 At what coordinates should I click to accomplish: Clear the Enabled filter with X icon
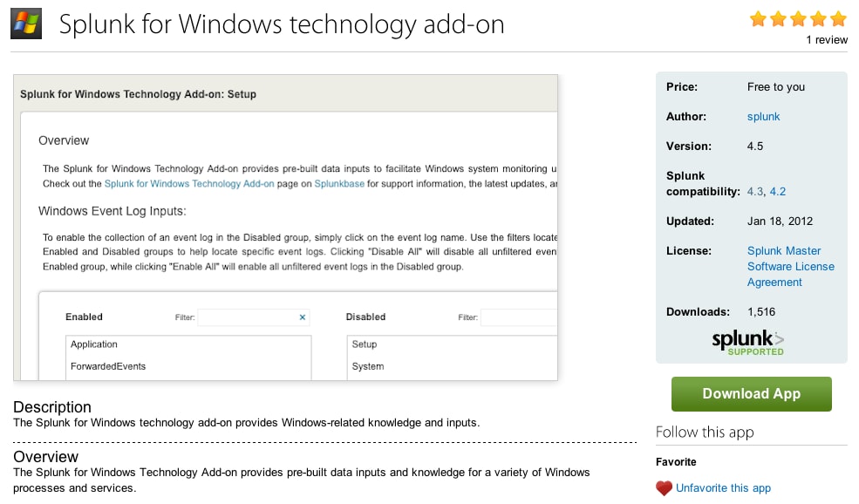(x=303, y=317)
